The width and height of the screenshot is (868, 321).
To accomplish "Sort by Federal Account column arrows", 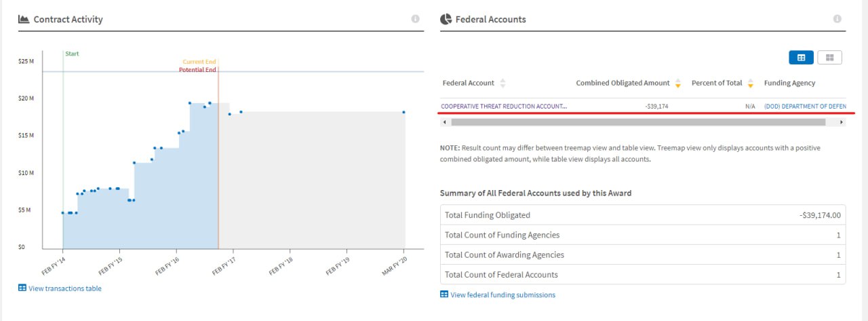I will click(x=502, y=83).
